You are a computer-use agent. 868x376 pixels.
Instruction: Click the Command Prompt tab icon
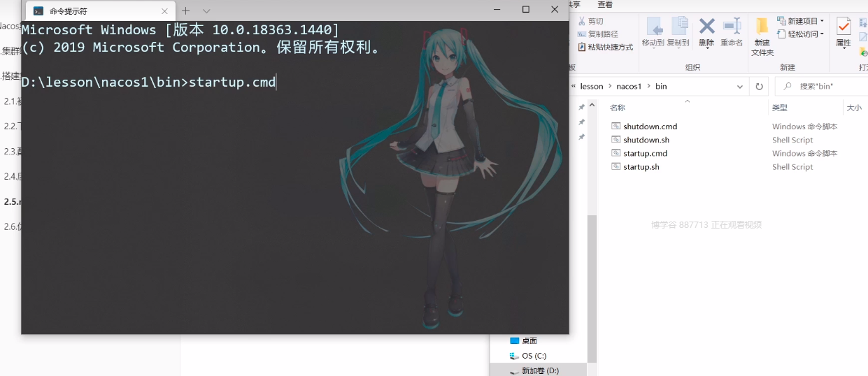(38, 10)
